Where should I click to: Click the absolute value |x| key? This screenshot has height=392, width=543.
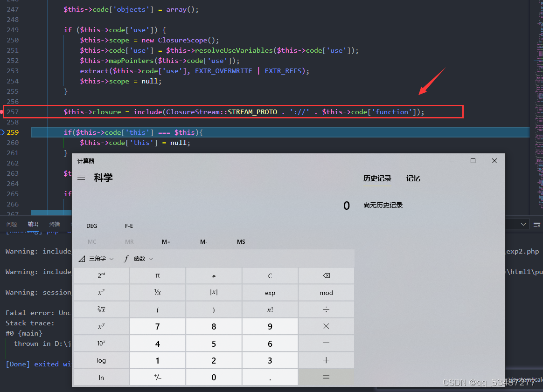click(x=214, y=292)
